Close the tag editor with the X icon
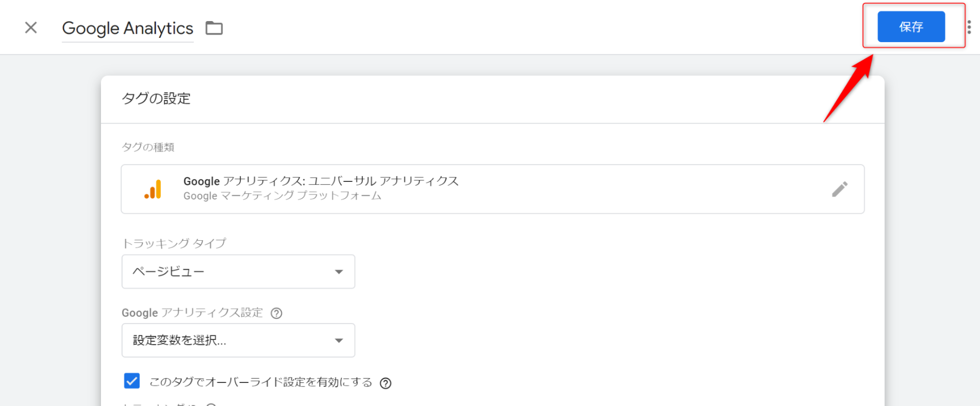The height and width of the screenshot is (406, 980). pyautogui.click(x=31, y=27)
